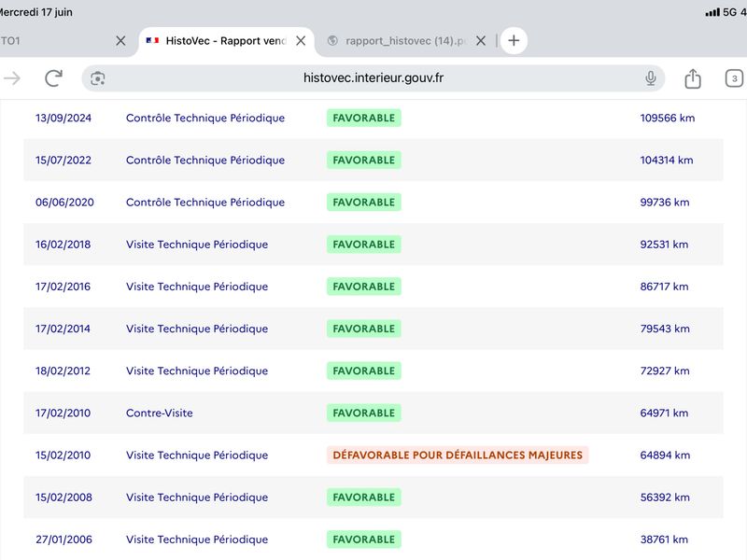Tap the camera search icon in the address bar
Image resolution: width=747 pixels, height=560 pixels.
[x=98, y=78]
